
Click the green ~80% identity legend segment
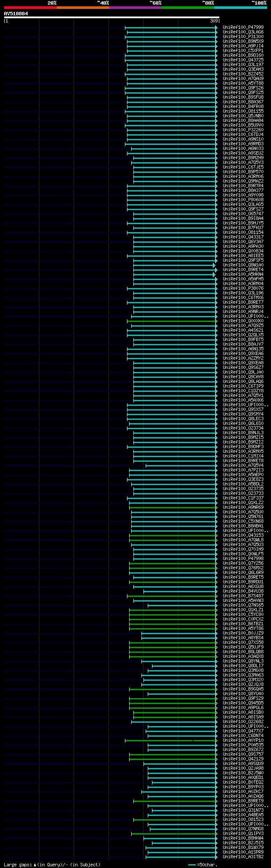(188, 8)
